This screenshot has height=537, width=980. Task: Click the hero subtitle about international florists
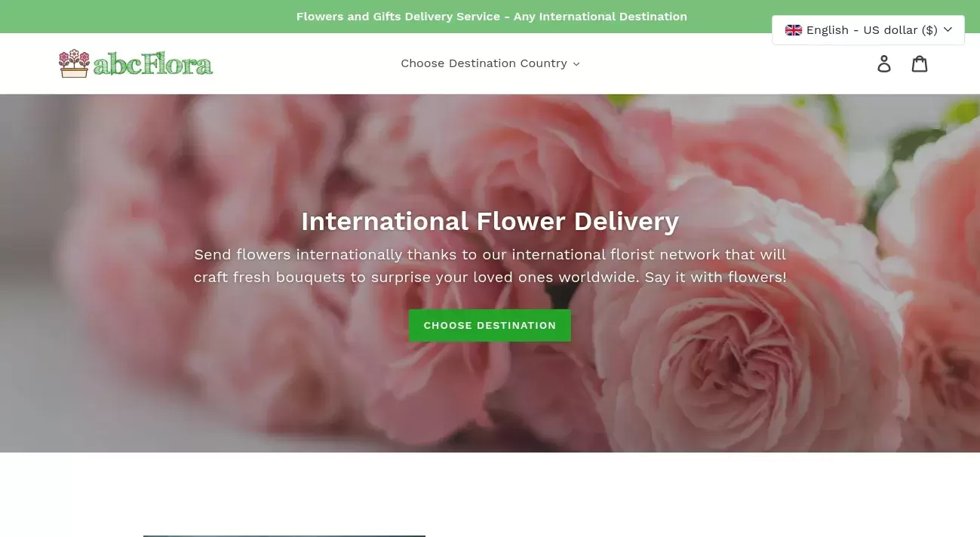pyautogui.click(x=490, y=265)
